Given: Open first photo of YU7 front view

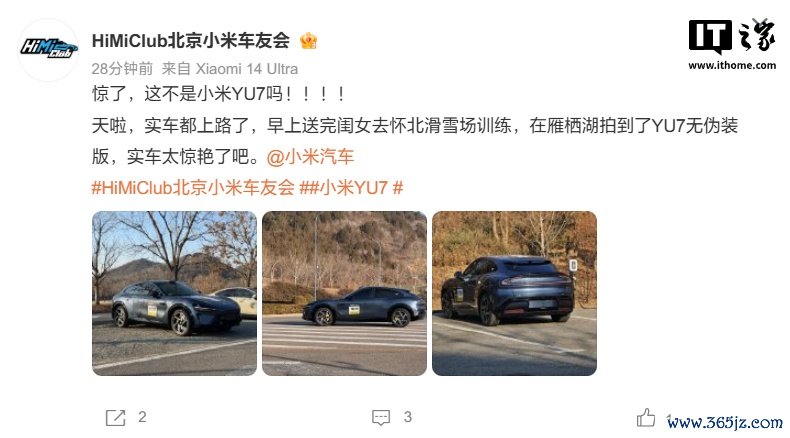Looking at the screenshot, I should click(174, 293).
